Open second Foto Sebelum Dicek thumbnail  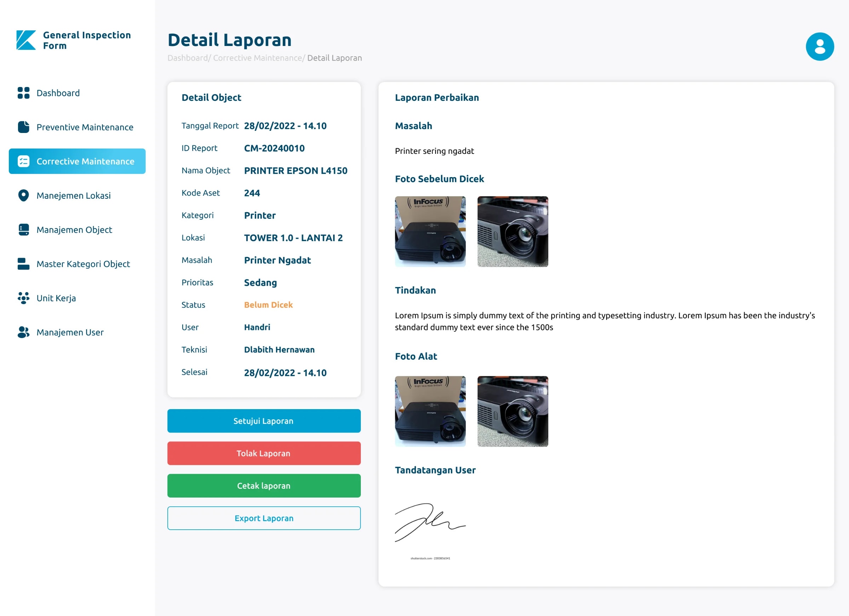point(513,232)
